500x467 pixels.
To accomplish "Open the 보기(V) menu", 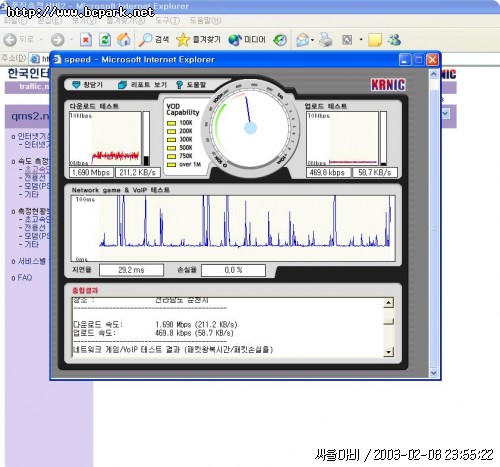I will click(84, 20).
